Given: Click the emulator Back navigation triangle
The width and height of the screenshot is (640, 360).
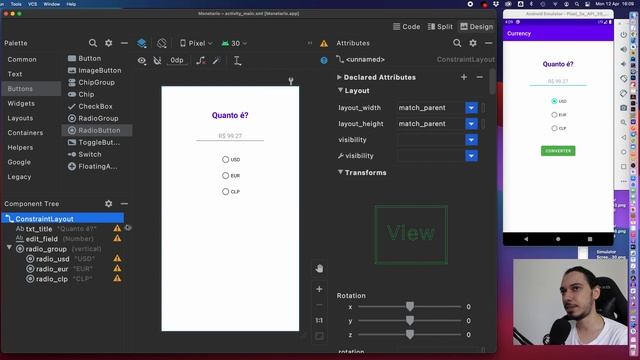Looking at the screenshot, I should pos(526,239).
